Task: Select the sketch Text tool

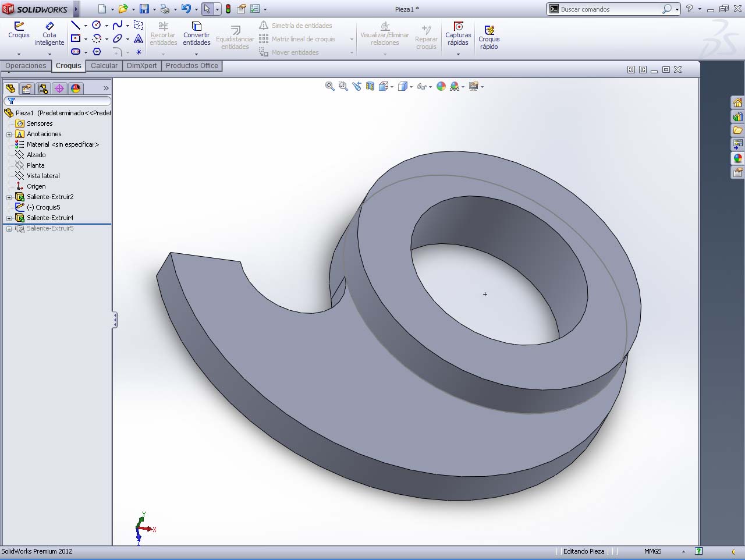Action: [x=139, y=38]
